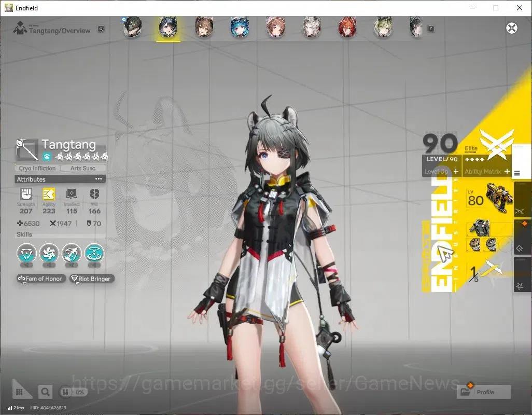532x415 pixels.
Task: Open the Ability Matrix
Action: 487,171
